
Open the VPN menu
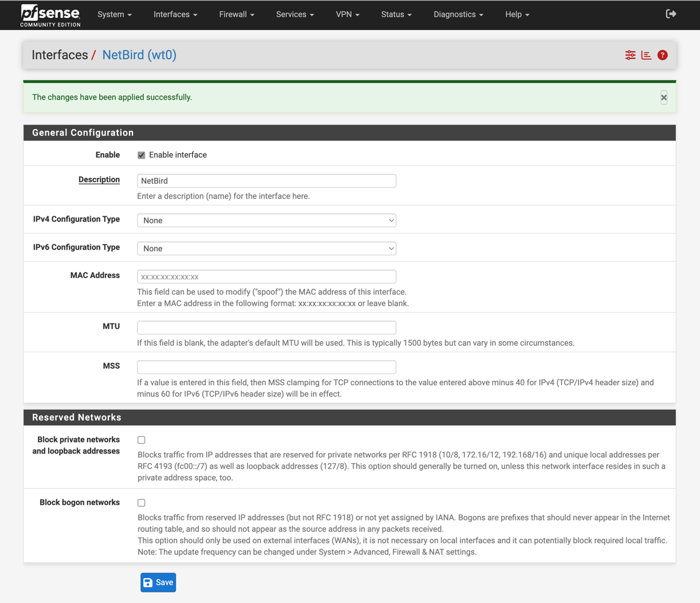click(347, 14)
